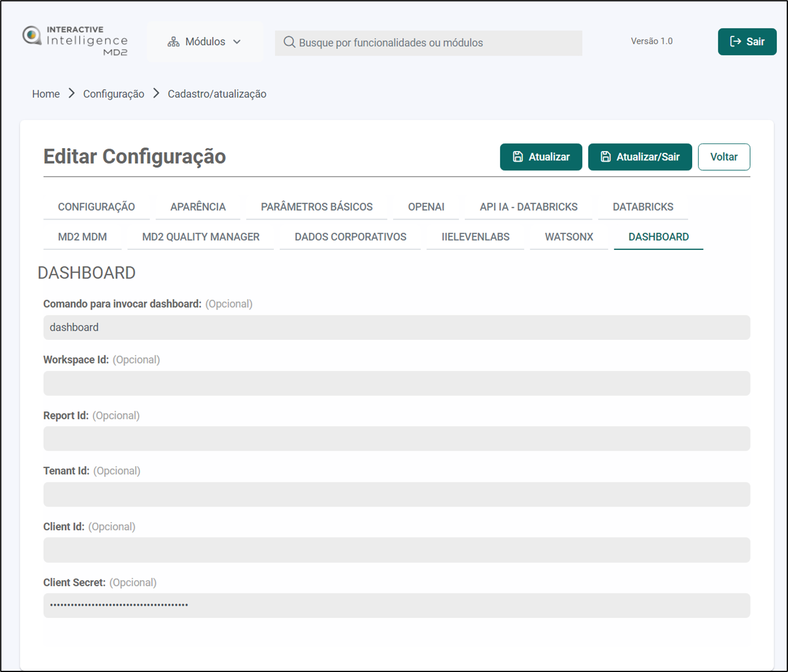Open the PARÂMETROS BÁSICOS tab
This screenshot has height=672, width=788.
coord(317,207)
